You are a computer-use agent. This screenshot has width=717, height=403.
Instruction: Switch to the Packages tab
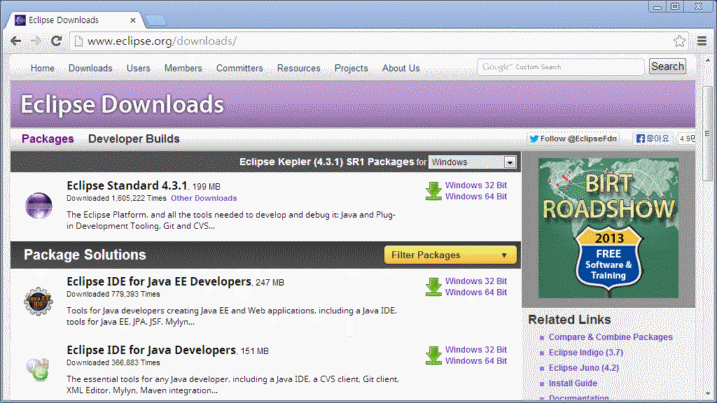[x=48, y=139]
